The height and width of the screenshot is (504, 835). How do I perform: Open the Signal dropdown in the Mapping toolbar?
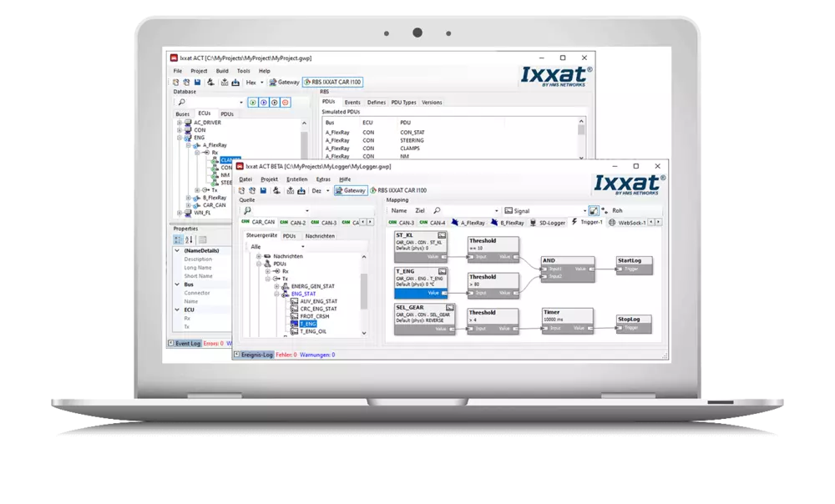click(x=584, y=211)
